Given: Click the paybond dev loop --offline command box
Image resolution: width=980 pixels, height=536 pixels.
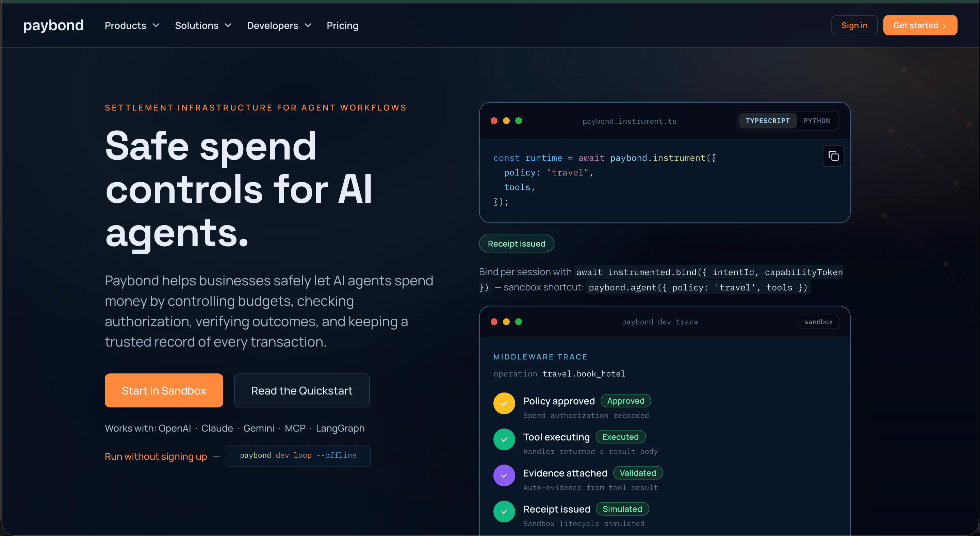Looking at the screenshot, I should coord(298,456).
